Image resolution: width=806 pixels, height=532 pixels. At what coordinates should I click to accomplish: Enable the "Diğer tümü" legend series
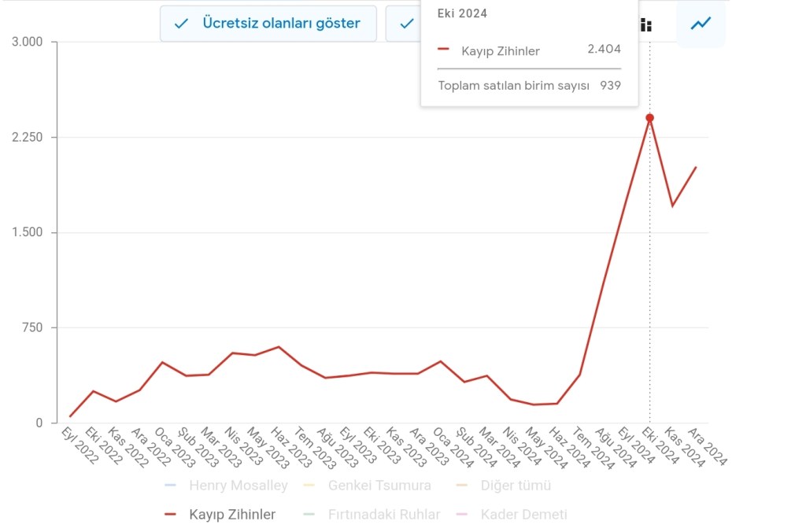[x=516, y=486]
